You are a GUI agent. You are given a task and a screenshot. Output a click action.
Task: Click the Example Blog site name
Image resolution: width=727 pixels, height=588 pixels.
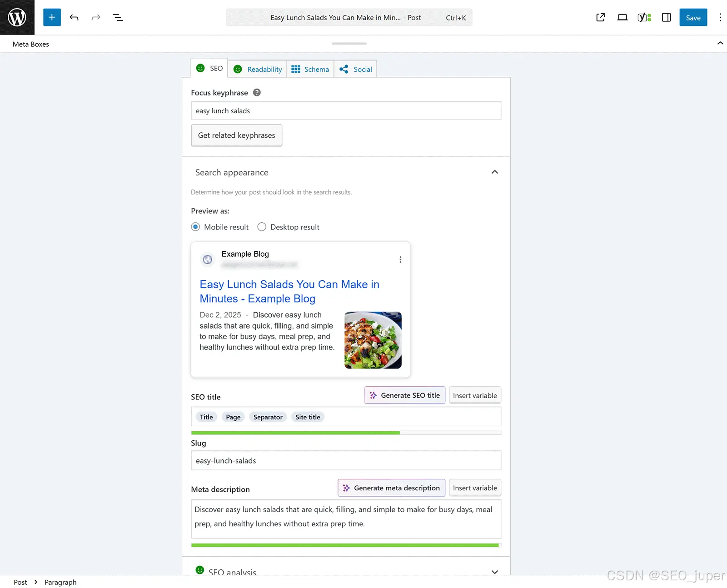point(245,254)
